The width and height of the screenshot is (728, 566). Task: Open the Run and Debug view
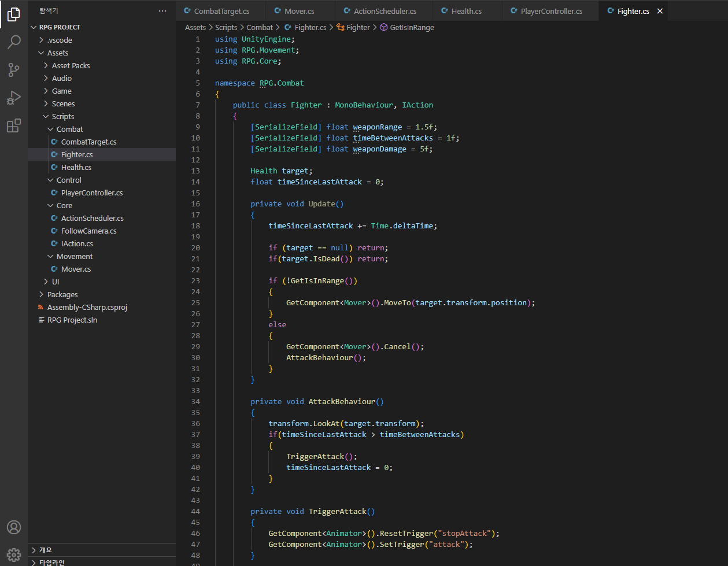14,98
